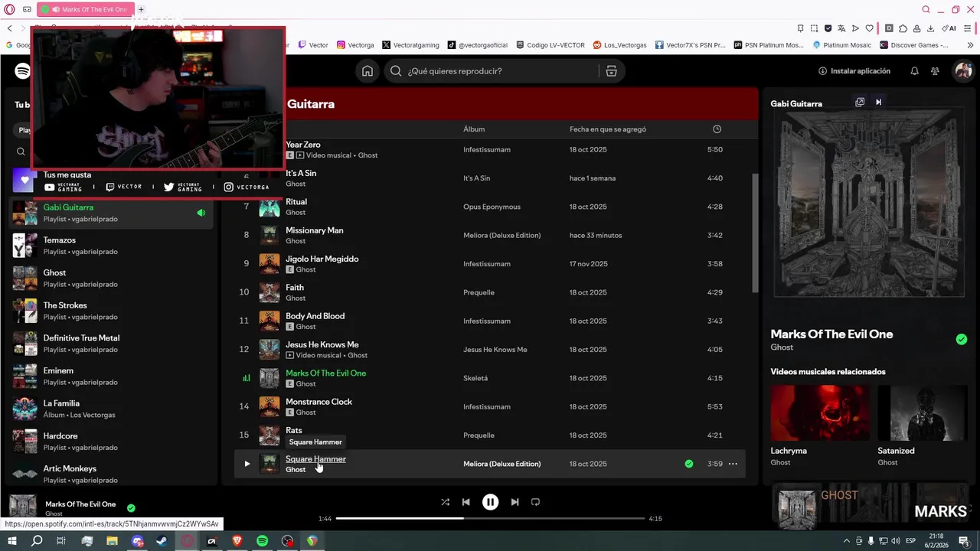Image resolution: width=980 pixels, height=551 pixels.
Task: Open the Eminem playlist
Action: coord(112,377)
